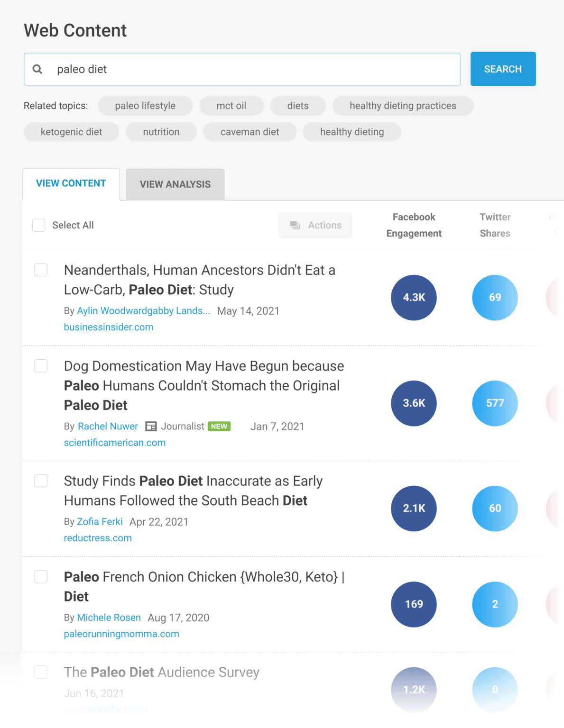Screen dimensions: 564x728
Task: Click the SEARCH button
Action: pyautogui.click(x=503, y=69)
